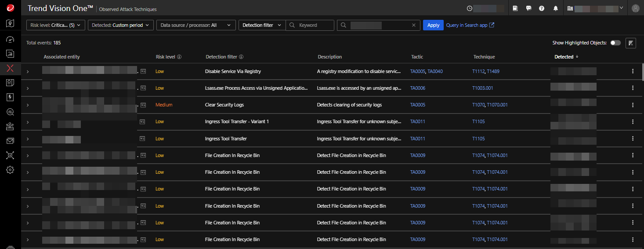Expand the Disable Service Via Registry row

pyautogui.click(x=28, y=71)
